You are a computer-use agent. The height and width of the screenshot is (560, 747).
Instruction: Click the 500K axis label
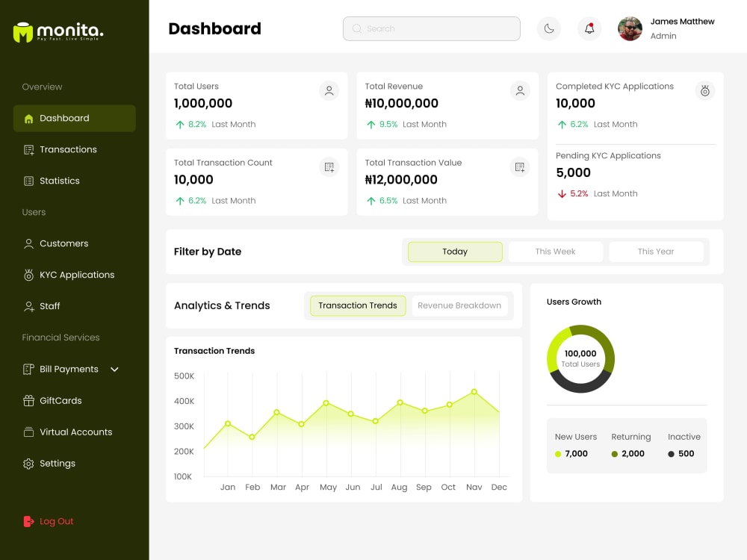tap(184, 376)
